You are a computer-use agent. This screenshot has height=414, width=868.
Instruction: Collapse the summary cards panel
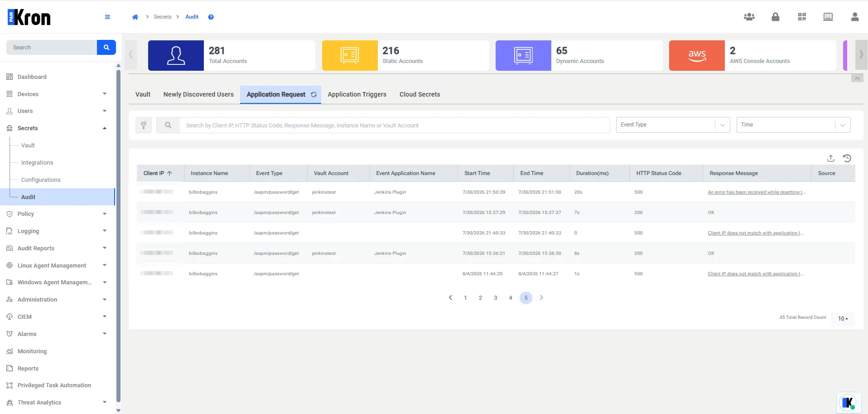point(857,78)
